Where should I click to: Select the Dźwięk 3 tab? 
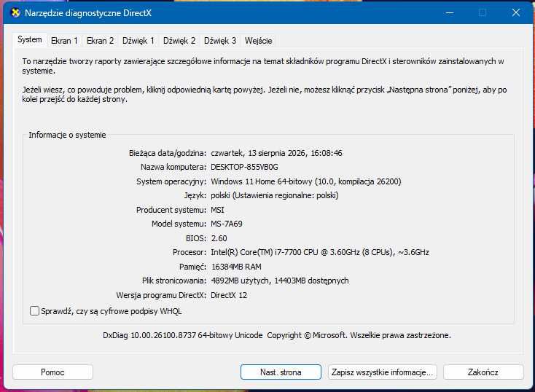(x=220, y=41)
